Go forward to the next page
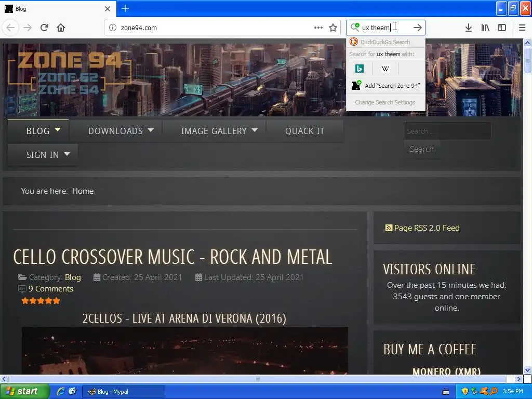Viewport: 532px width, 399px height. click(x=28, y=28)
